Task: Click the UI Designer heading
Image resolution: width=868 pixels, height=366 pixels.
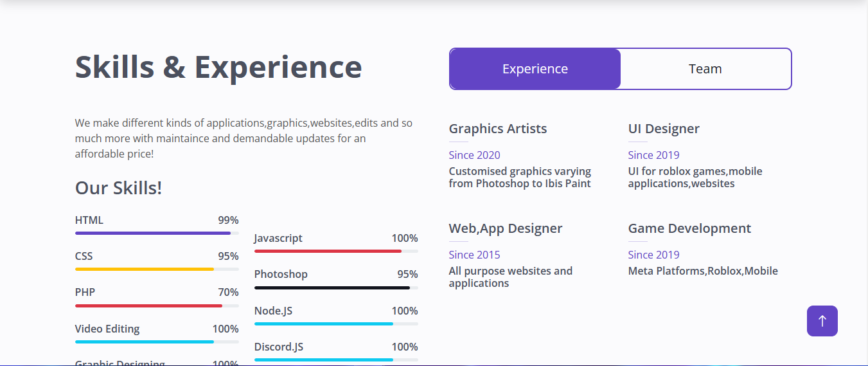Action: click(x=664, y=129)
